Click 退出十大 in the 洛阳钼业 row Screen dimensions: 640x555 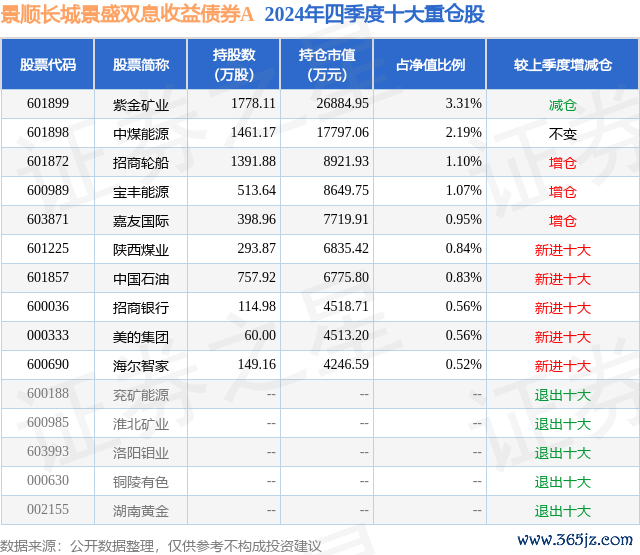click(562, 453)
